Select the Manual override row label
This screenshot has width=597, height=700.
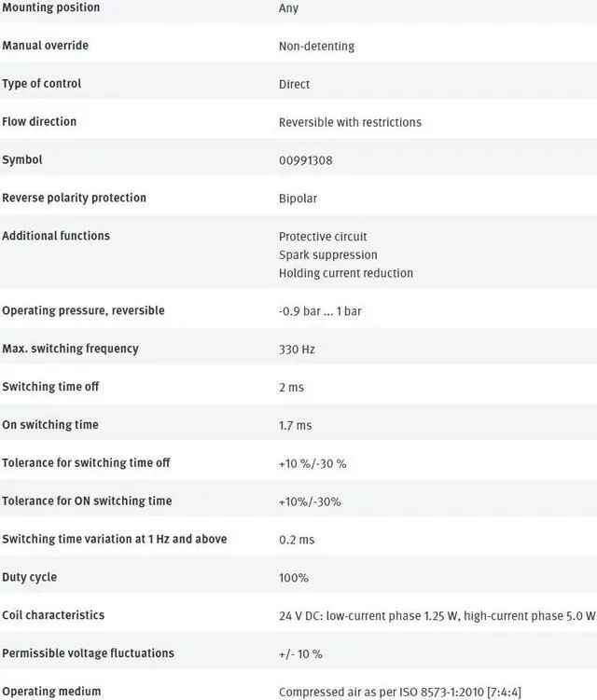point(46,46)
